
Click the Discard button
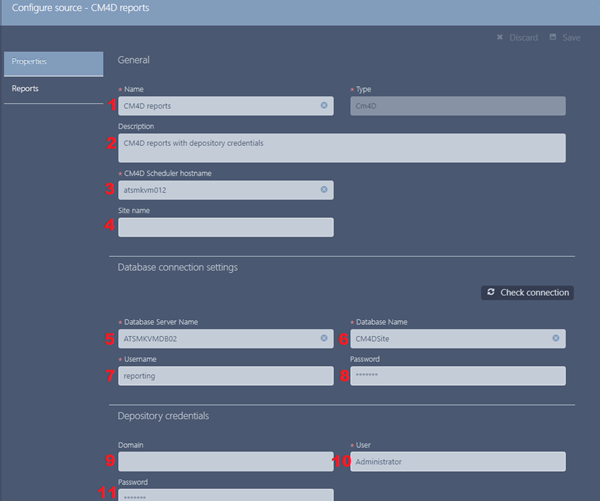[517, 38]
